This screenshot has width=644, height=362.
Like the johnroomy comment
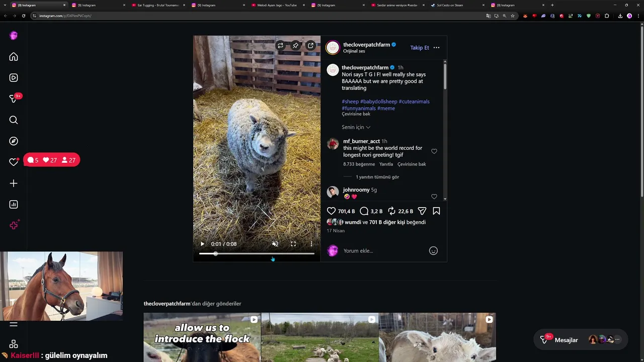click(x=434, y=197)
